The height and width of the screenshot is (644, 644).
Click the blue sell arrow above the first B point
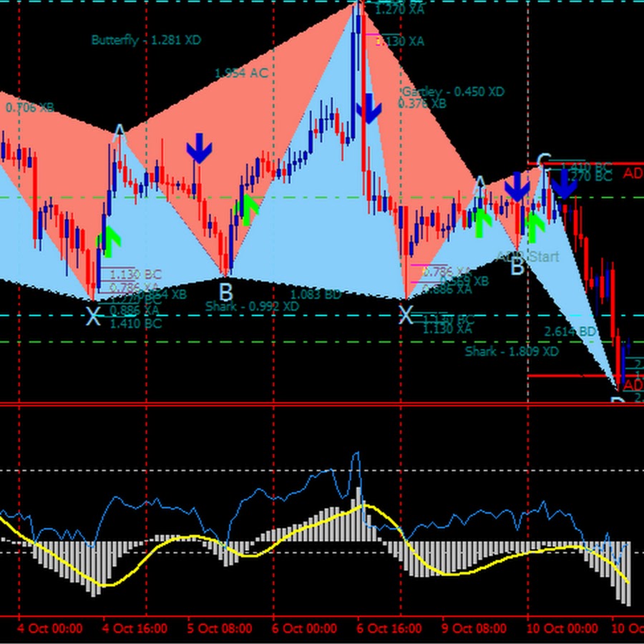pos(199,149)
